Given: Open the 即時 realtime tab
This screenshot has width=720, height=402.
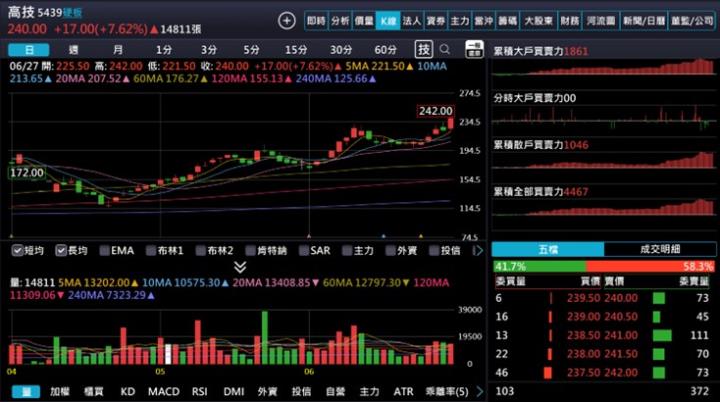Looking at the screenshot, I should click(x=316, y=21).
